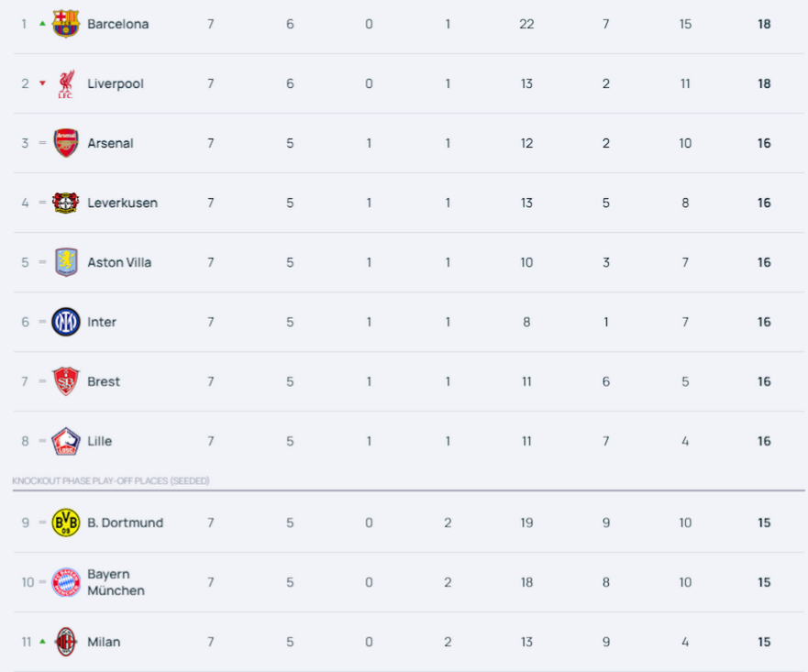Open the Aston Villa team link

119,262
